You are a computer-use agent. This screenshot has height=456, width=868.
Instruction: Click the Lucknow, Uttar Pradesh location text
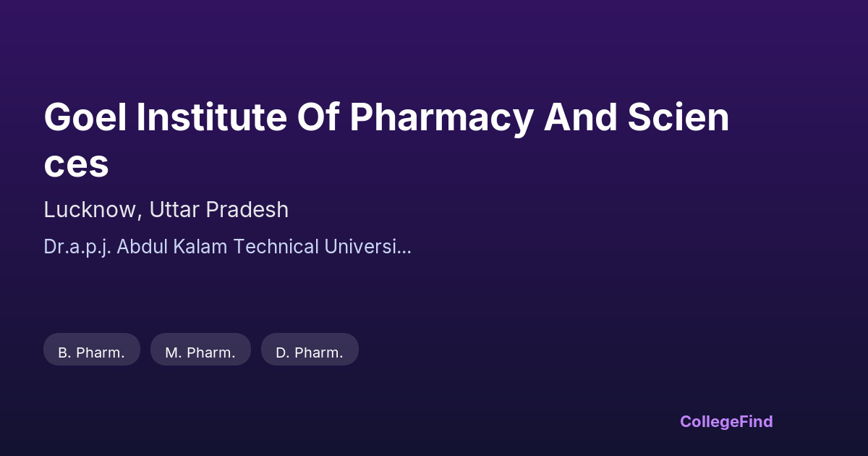point(166,210)
